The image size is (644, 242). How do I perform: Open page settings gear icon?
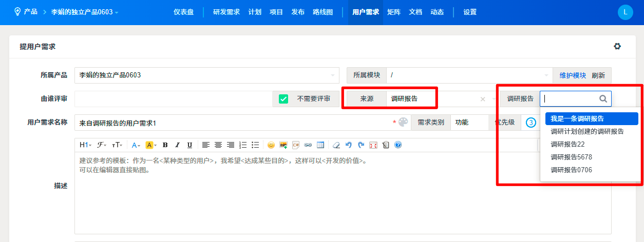point(617,46)
